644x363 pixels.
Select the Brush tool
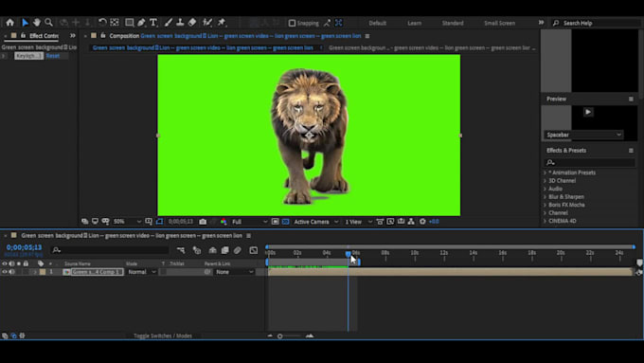[x=169, y=23]
